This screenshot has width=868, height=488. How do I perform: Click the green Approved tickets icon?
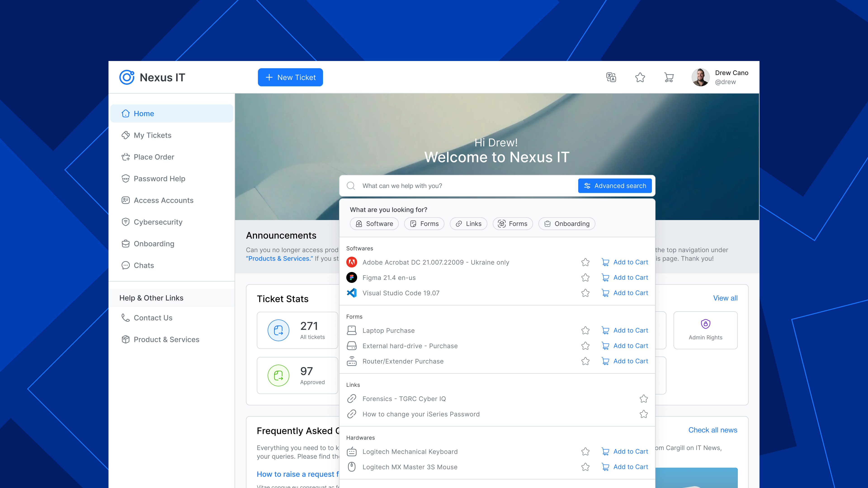pos(278,375)
